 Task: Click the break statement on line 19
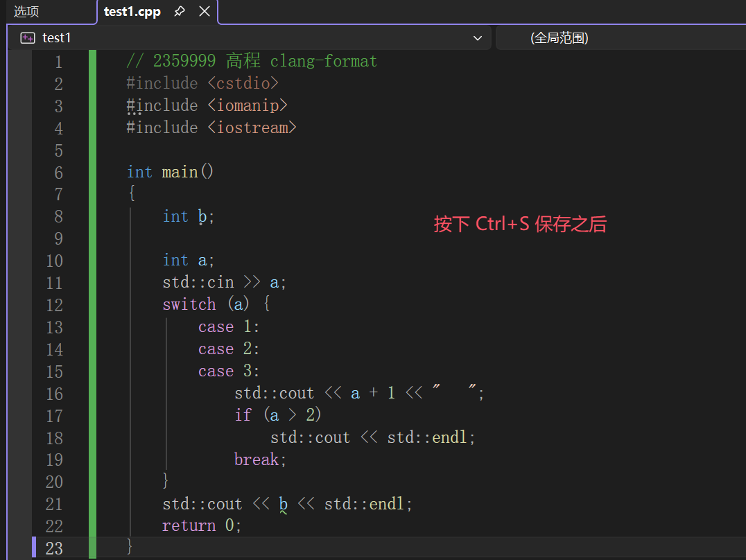257,459
